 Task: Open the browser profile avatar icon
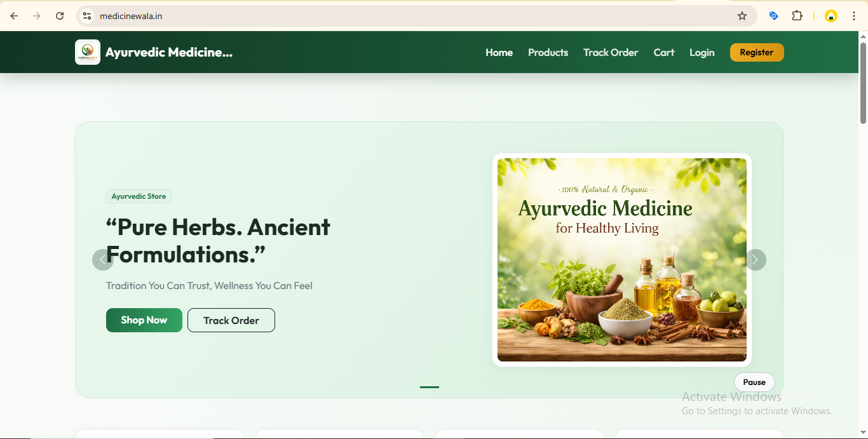[x=831, y=16]
